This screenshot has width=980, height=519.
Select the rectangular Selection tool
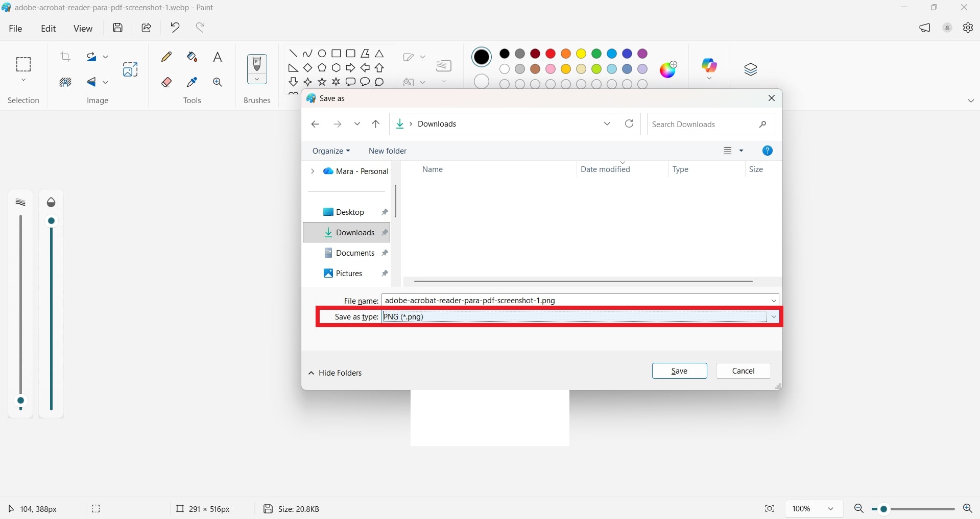click(23, 64)
